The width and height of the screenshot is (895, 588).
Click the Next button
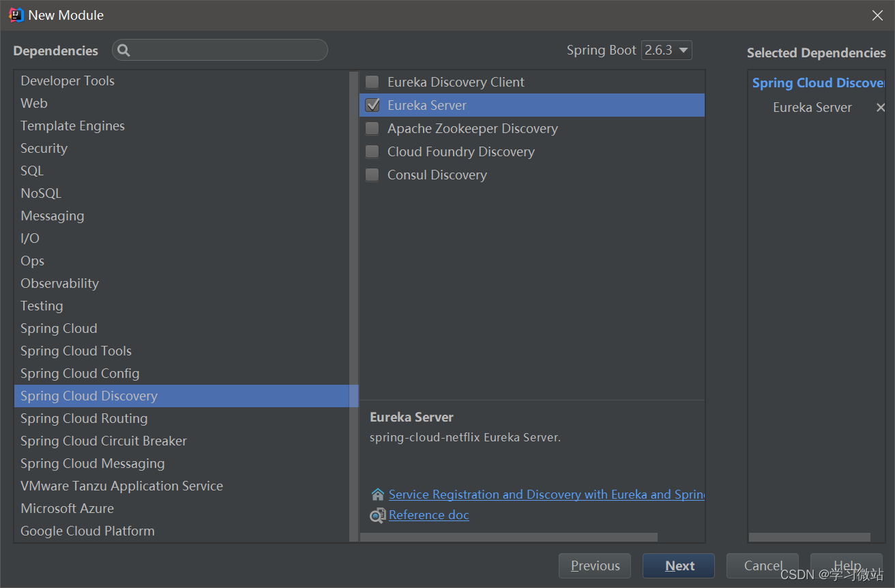point(679,565)
